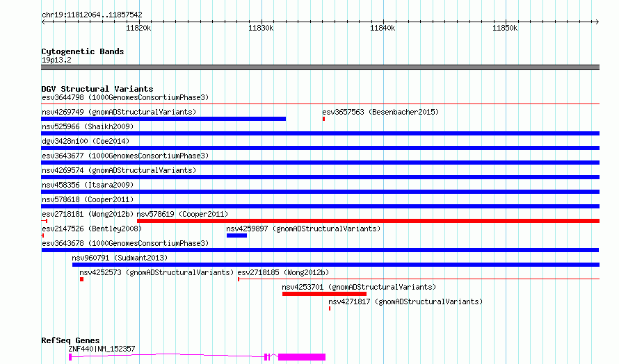619x364 pixels.
Task: Open the nsv4269574 (gnomADStructuralVariants) label
Action: [119, 170]
